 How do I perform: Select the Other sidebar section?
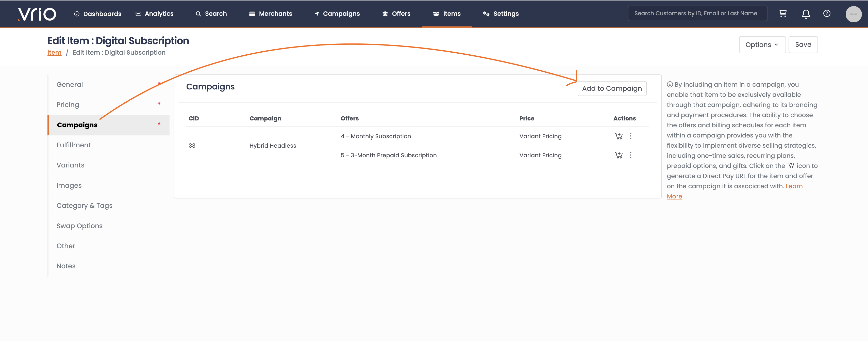pos(109,246)
